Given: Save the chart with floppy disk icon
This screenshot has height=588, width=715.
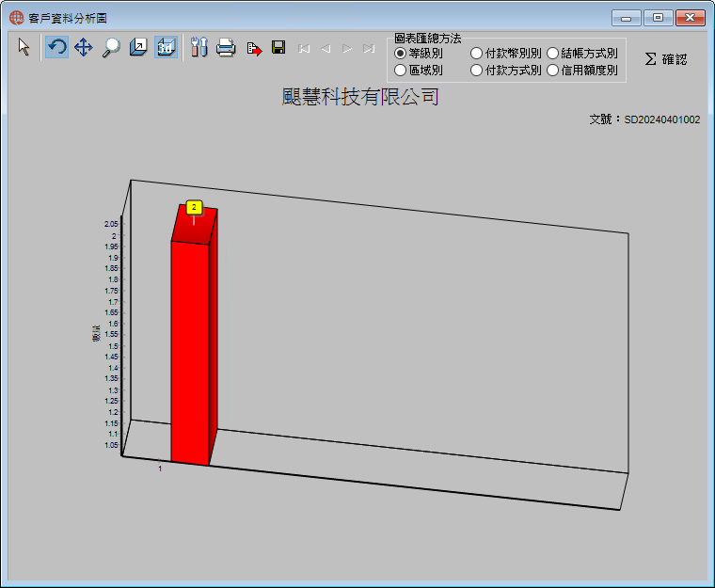Looking at the screenshot, I should (x=278, y=47).
